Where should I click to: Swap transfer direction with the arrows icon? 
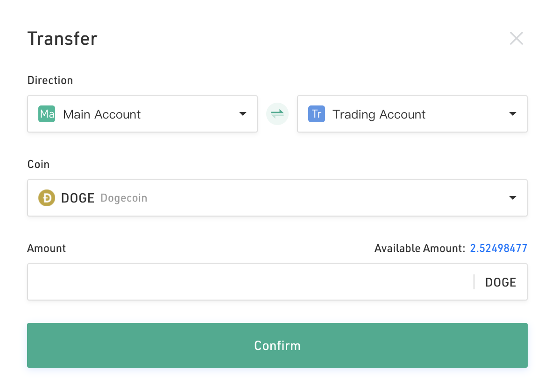(x=277, y=114)
